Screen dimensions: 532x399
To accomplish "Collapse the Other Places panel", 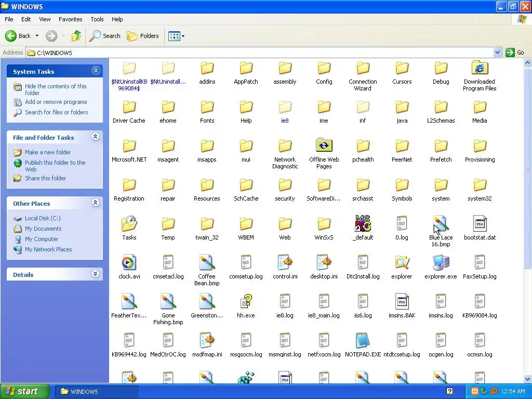I will [96, 203].
